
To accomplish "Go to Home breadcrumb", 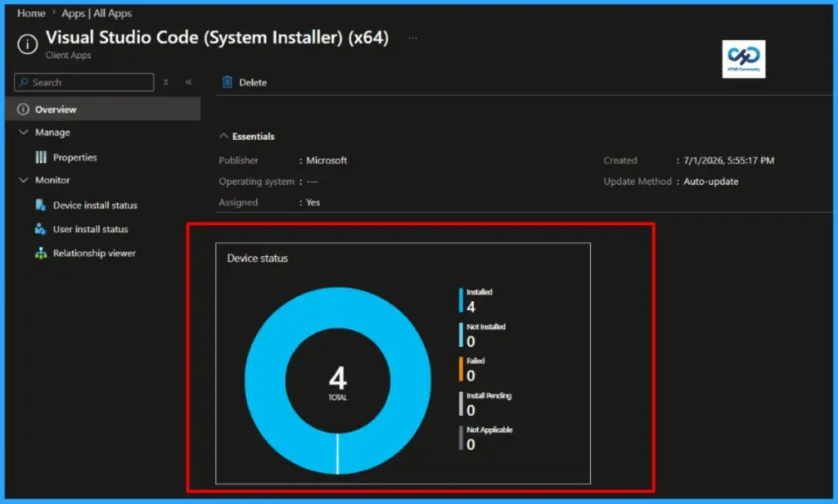I will click(31, 13).
